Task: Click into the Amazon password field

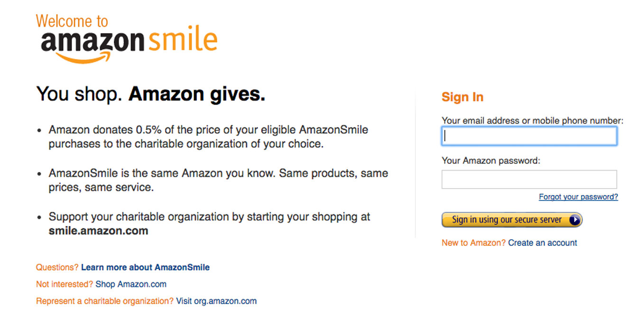Action: click(x=529, y=180)
